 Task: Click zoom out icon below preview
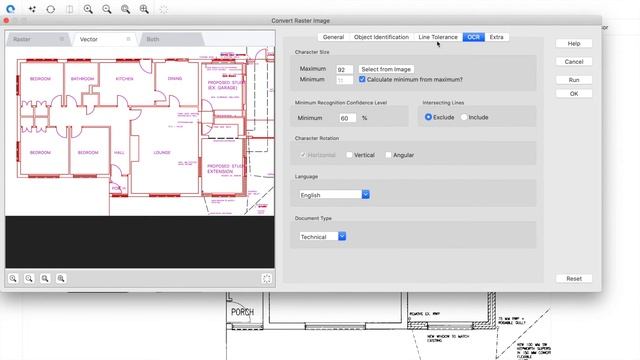[29, 278]
